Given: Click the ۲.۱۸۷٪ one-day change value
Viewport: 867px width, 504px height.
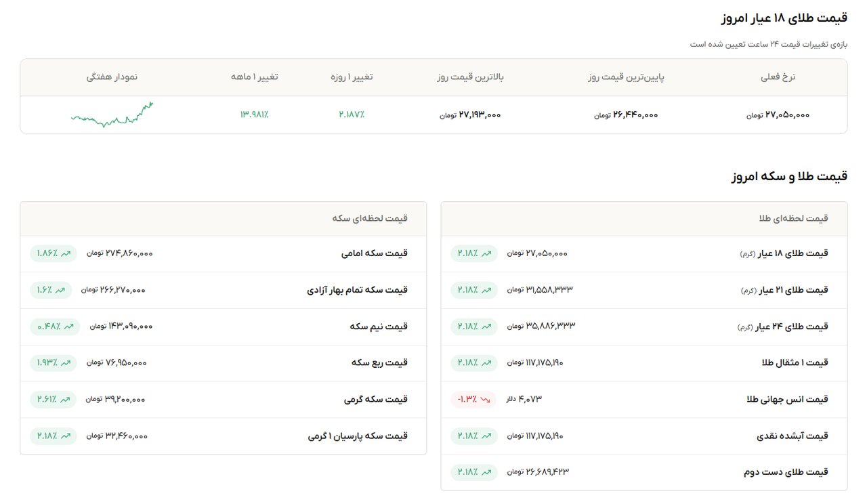Looking at the screenshot, I should tap(352, 115).
